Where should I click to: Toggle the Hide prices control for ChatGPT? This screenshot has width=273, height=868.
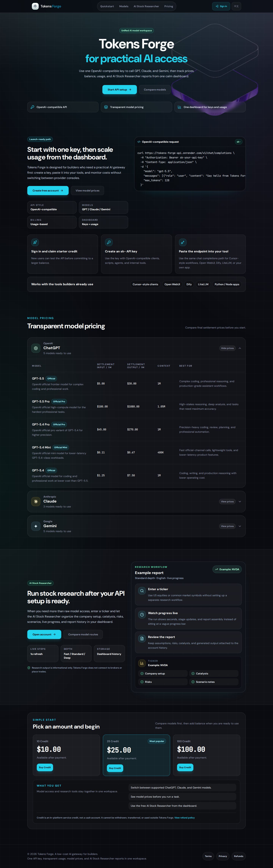227,348
